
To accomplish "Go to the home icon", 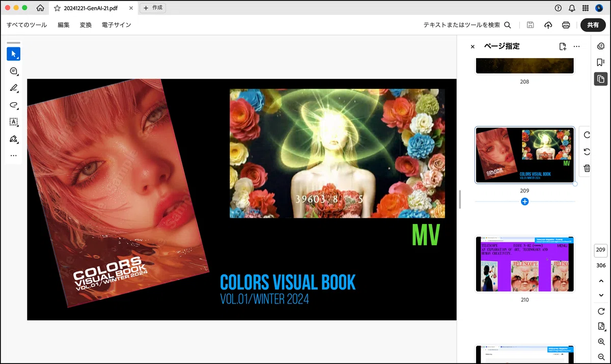I will click(x=40, y=8).
